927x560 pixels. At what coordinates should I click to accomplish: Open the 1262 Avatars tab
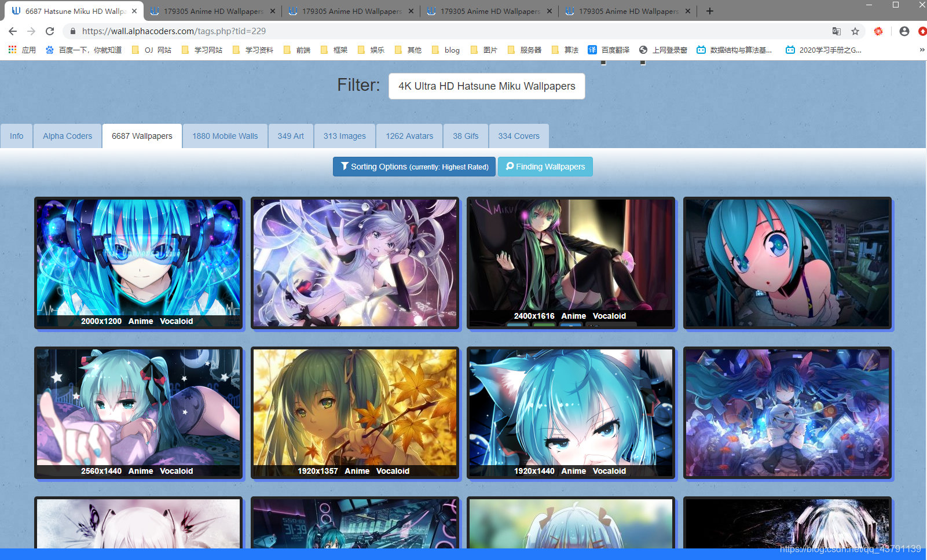coord(409,136)
